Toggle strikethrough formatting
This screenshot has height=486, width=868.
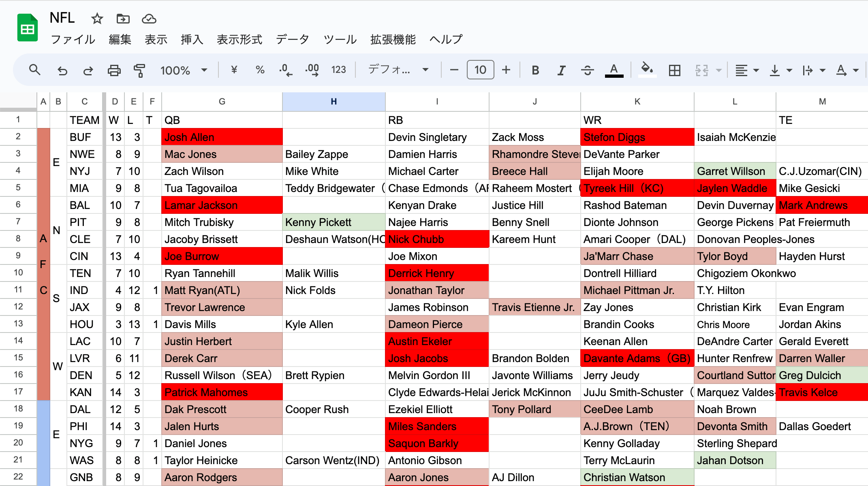pyautogui.click(x=587, y=70)
